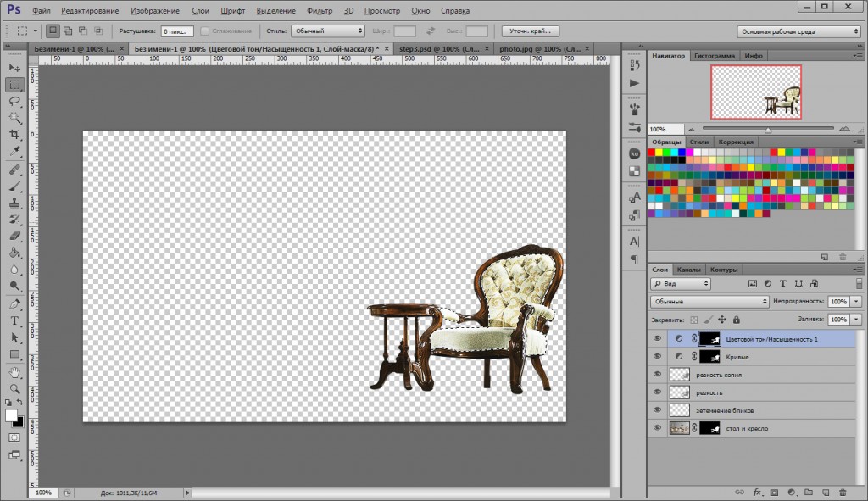Toggle Quick Mask mode
This screenshot has height=501, width=868.
[x=14, y=438]
